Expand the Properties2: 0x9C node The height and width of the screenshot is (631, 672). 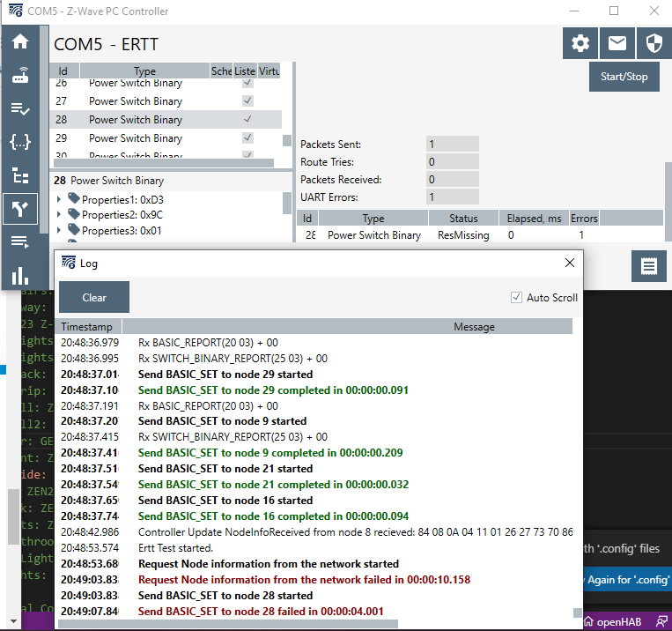point(59,214)
